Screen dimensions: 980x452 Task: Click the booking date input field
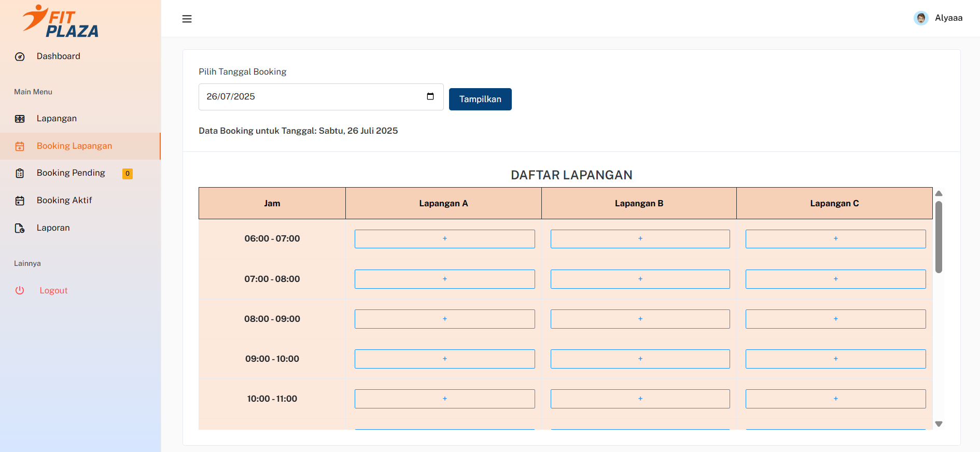311,97
